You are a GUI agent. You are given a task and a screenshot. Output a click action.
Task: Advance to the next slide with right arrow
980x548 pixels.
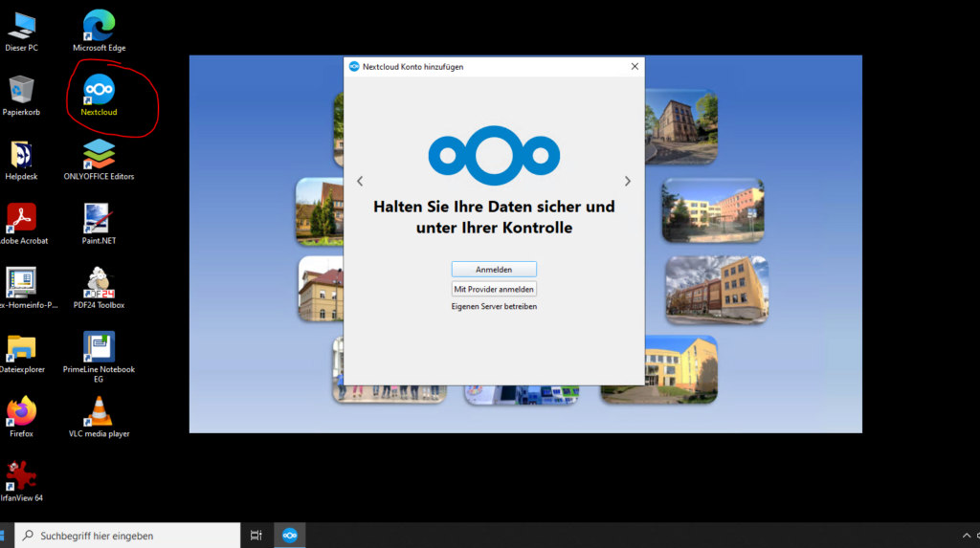pyautogui.click(x=628, y=181)
